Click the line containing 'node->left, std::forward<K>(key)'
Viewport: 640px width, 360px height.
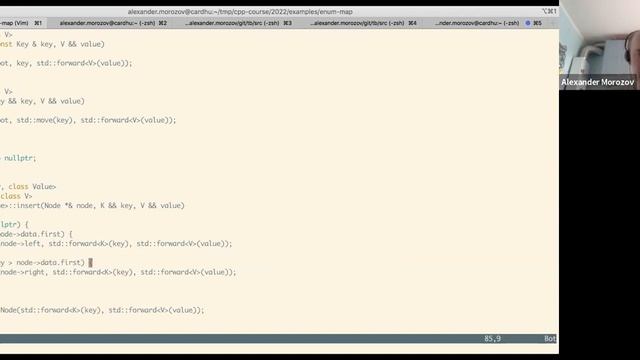click(116, 244)
